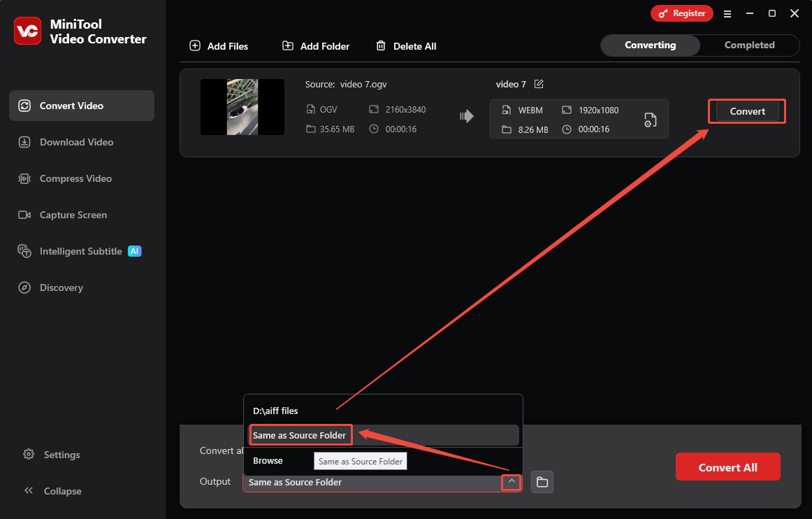812x519 pixels.
Task: Expand the Output folder dropdown
Action: tap(511, 481)
